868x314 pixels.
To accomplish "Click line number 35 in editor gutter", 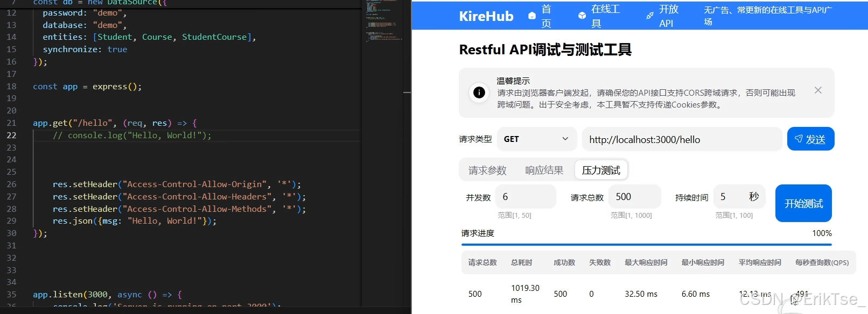I will 11,294.
